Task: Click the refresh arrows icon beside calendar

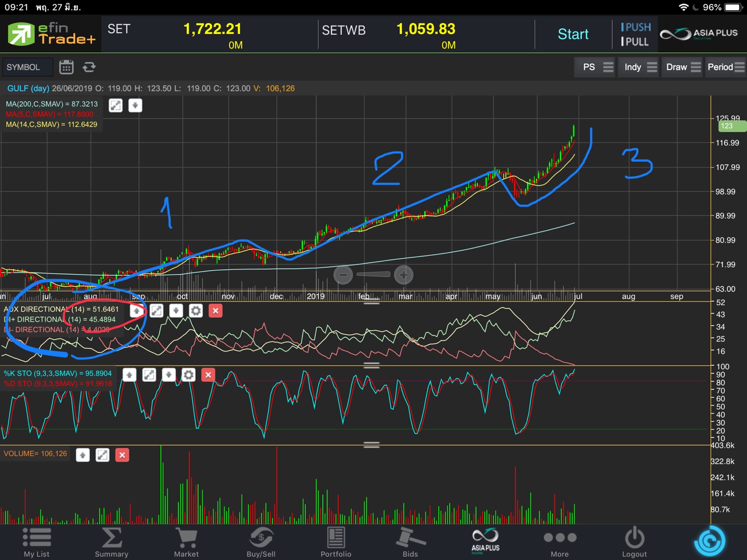Action: click(x=89, y=67)
